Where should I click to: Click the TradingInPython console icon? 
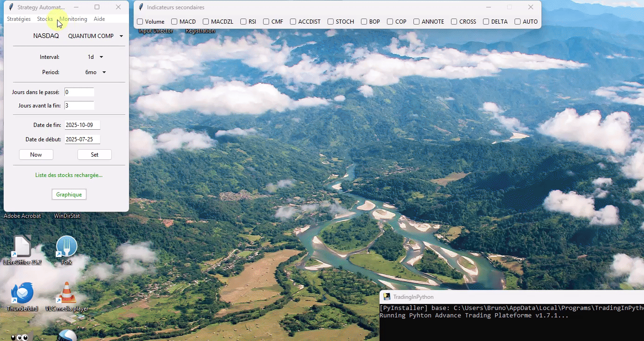pos(386,297)
